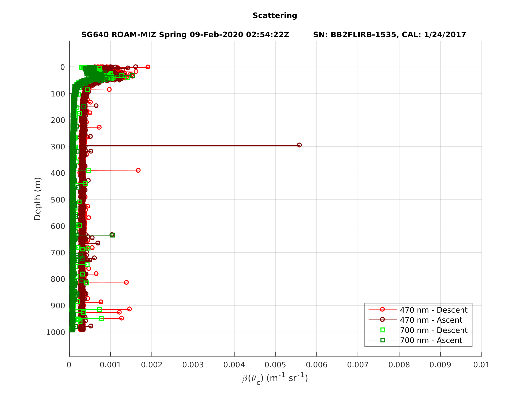The width and height of the screenshot is (532, 399).
Task: Click the dark green square point near 635 m
Action: (x=113, y=235)
